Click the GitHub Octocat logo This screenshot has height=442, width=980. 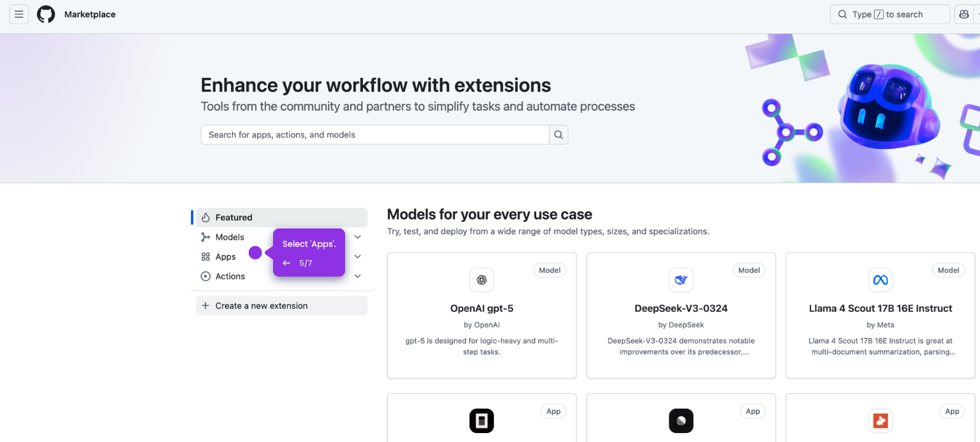46,14
